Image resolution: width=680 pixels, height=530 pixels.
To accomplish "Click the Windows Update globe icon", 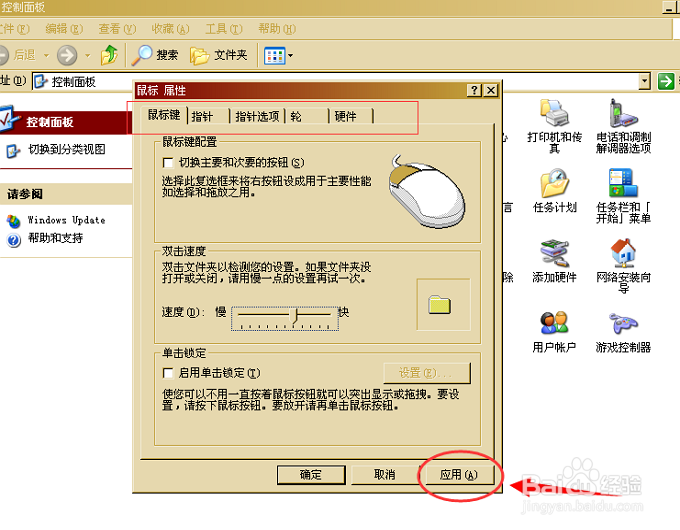I will (13, 221).
